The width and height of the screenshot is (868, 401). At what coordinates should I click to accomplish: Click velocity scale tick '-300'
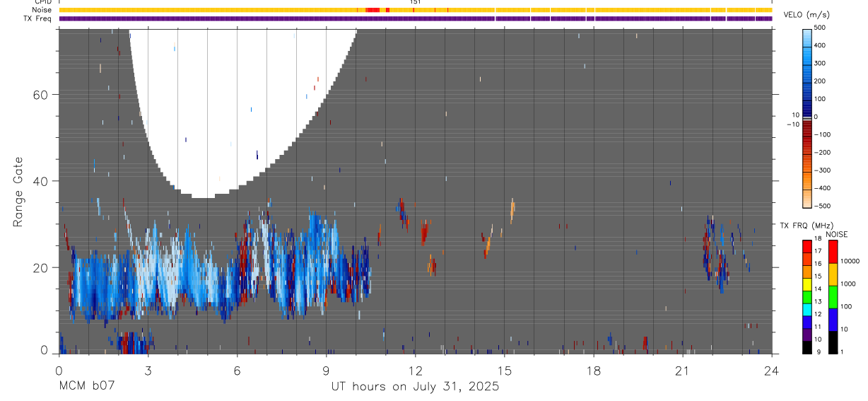pyautogui.click(x=822, y=170)
